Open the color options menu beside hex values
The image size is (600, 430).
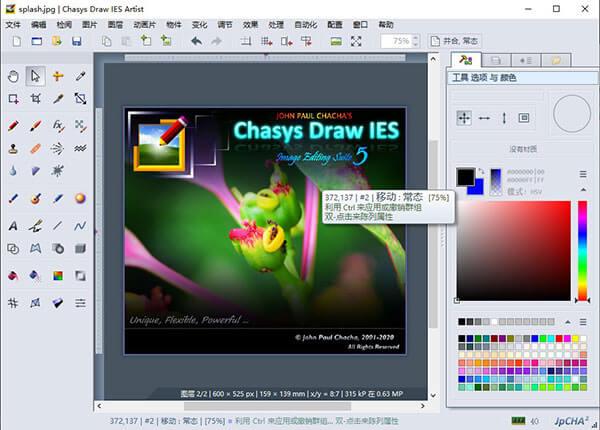pos(583,174)
